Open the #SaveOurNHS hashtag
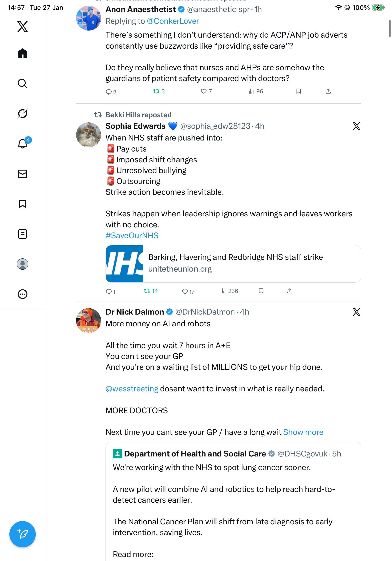 [x=132, y=235]
